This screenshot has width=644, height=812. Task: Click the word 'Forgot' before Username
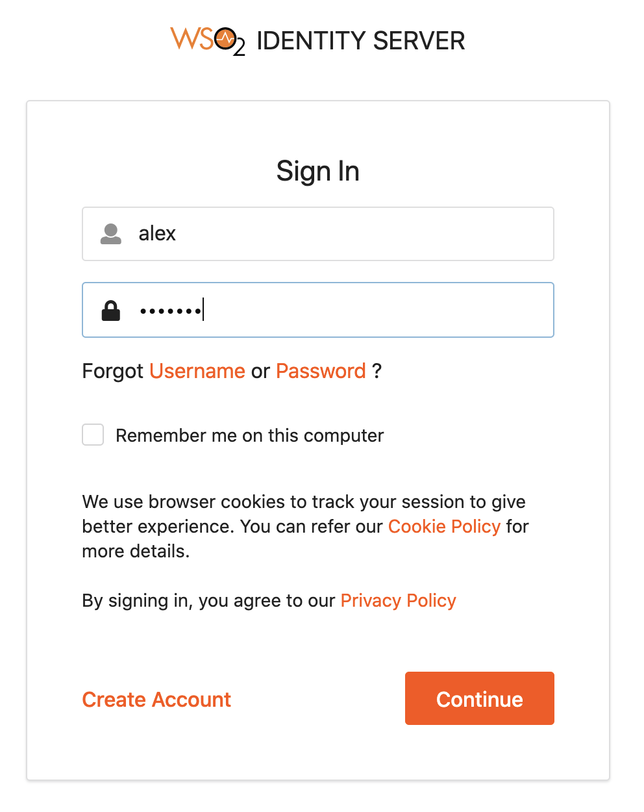(112, 371)
